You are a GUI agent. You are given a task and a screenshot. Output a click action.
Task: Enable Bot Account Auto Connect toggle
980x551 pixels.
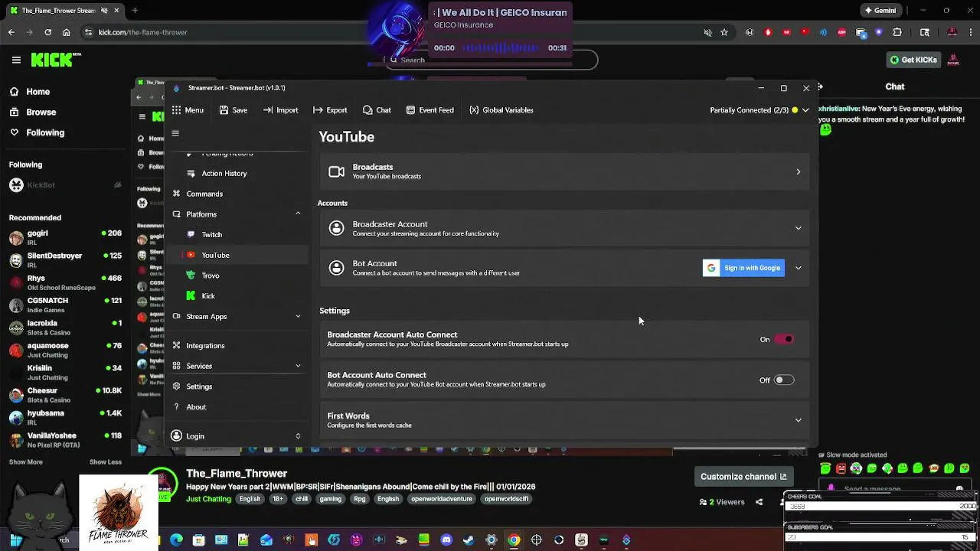tap(784, 380)
